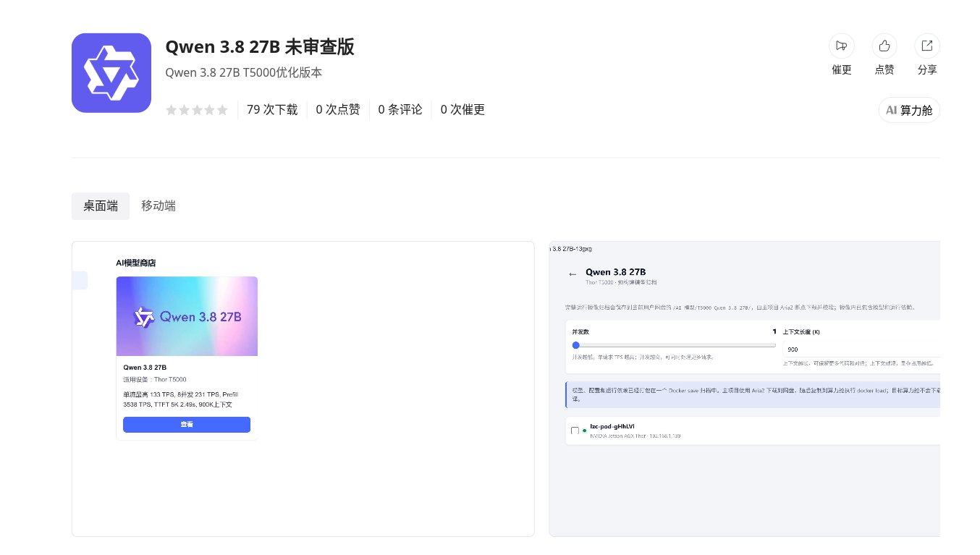Click the 适用设备：Thor T5000 text
Viewport: 980px width, 555px height.
(155, 379)
